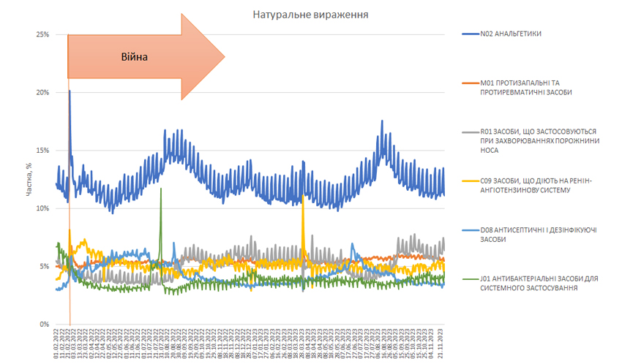Image resolution: width=622 pixels, height=364 pixels.
Task: Click the yellow C09 spike in March 2023
Action: tap(303, 196)
